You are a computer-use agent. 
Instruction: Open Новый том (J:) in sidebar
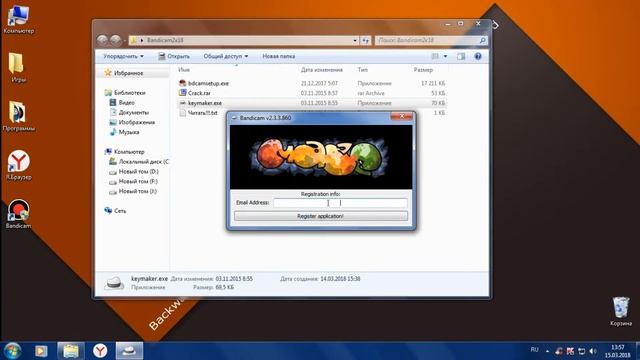point(137,191)
